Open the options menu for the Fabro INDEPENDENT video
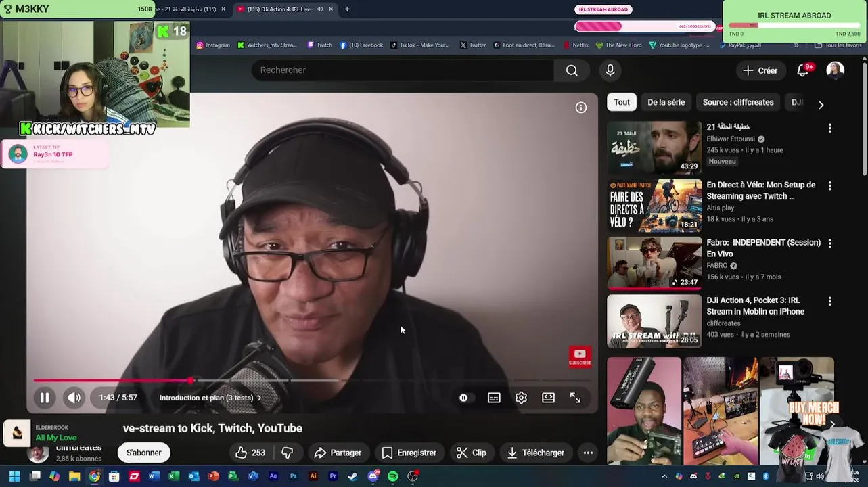This screenshot has width=868, height=487. (x=830, y=243)
